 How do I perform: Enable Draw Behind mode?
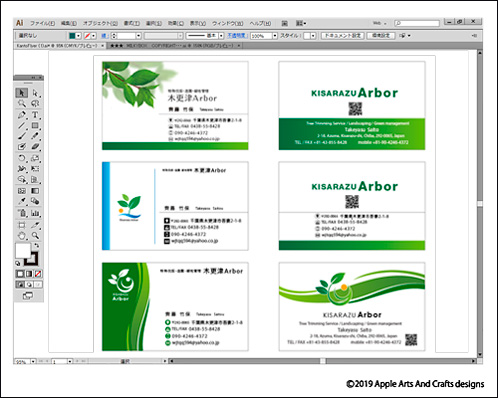(29, 284)
